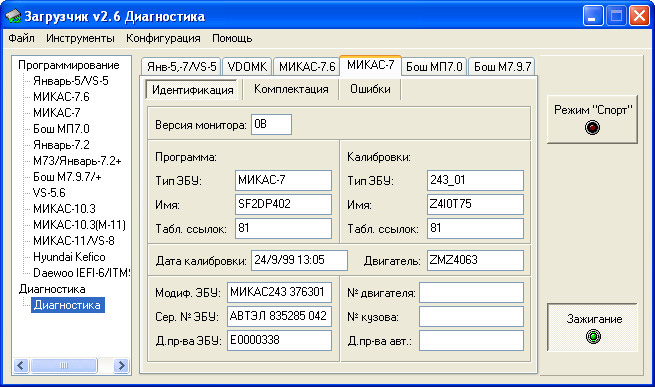The height and width of the screenshot is (387, 655).
Task: Select МИКАС-10.3(М-11) tree item
Action: point(79,225)
